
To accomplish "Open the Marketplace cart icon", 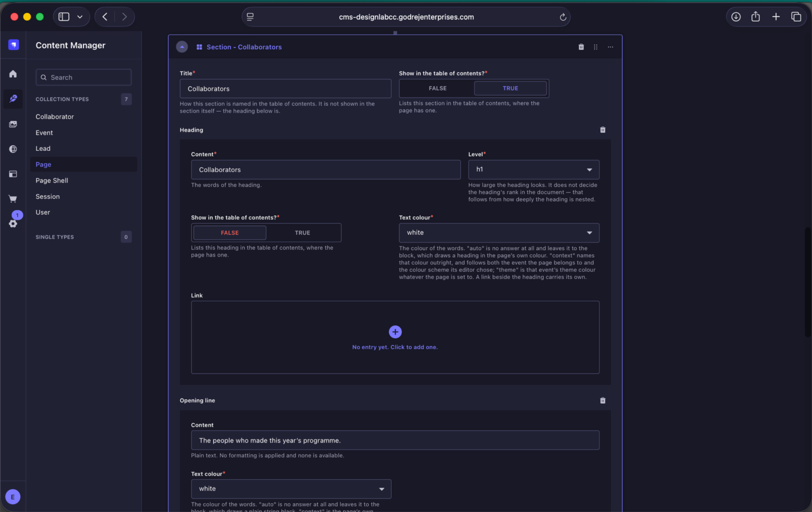I will (13, 199).
